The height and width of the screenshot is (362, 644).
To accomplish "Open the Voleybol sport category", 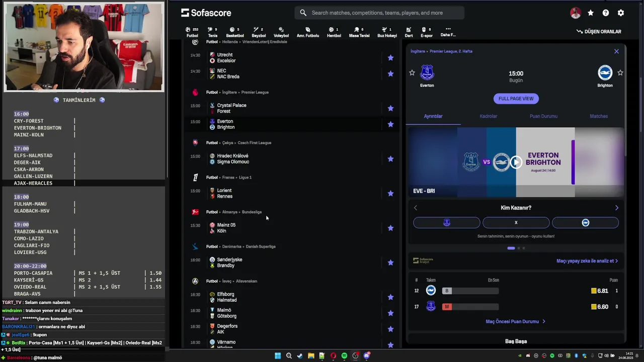I will pyautogui.click(x=281, y=32).
